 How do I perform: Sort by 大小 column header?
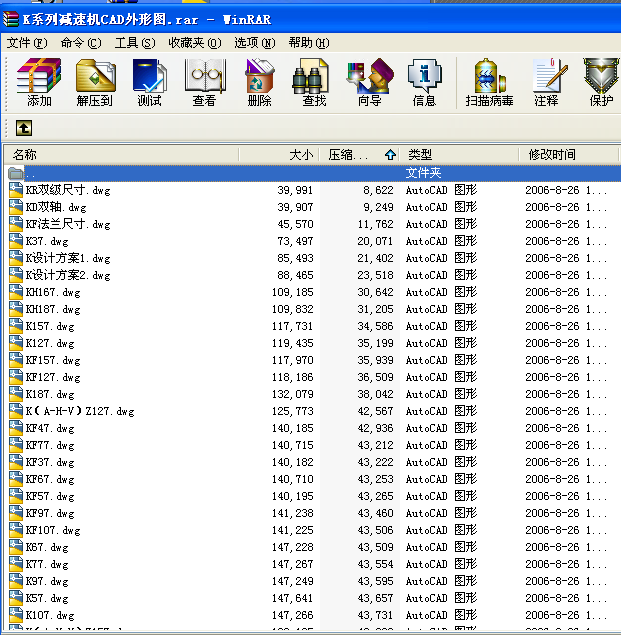click(x=279, y=155)
